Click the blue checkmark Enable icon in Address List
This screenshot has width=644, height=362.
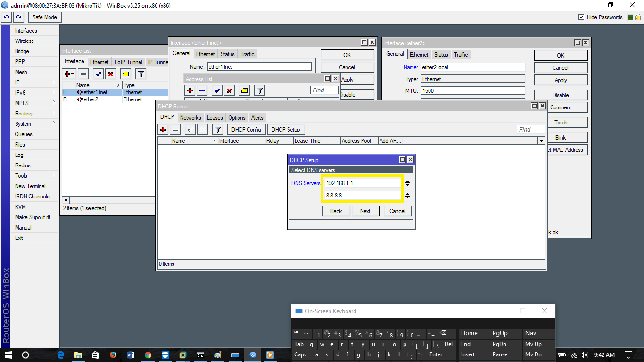tap(217, 90)
